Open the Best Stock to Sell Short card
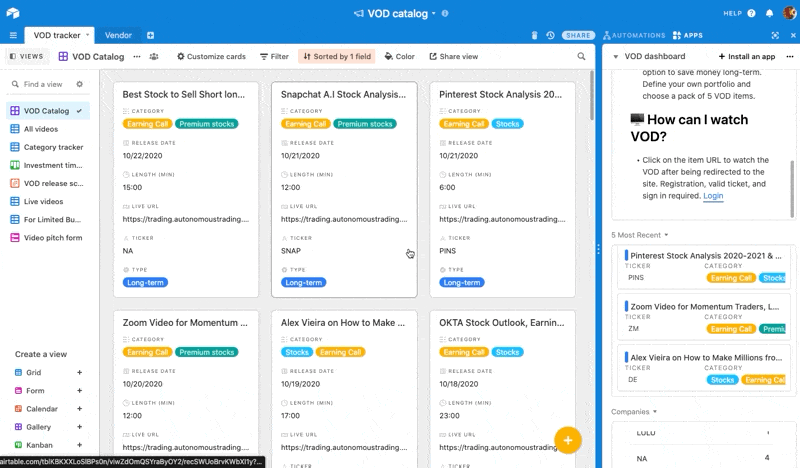800x468 pixels. 186,190
